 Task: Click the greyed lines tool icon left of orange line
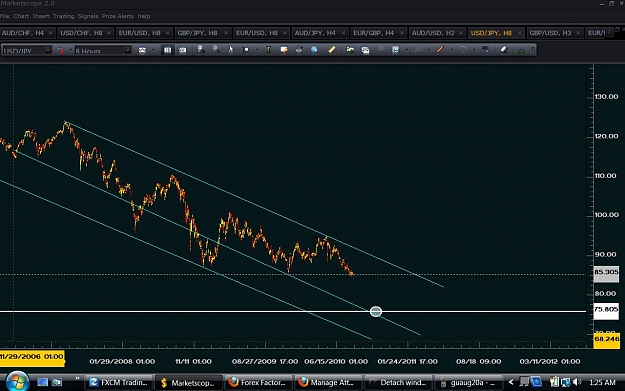point(418,50)
